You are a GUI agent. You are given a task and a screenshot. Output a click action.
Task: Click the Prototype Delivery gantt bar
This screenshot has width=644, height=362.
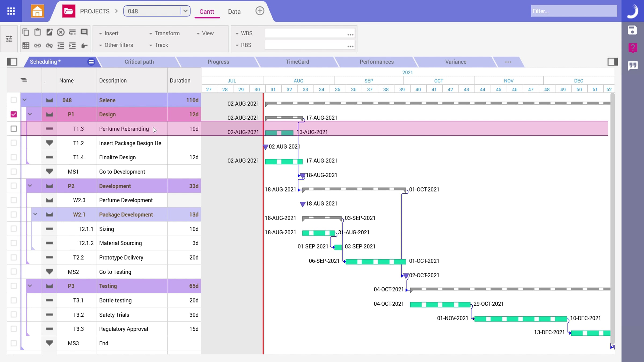(376, 262)
